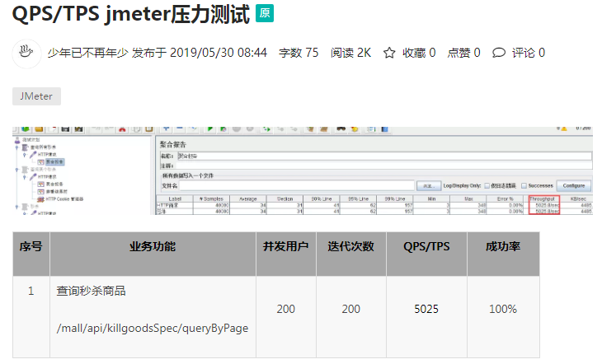This screenshot has width=602, height=364.
Task: Select the highlighted 聚合报告 tree node
Action: (54, 162)
